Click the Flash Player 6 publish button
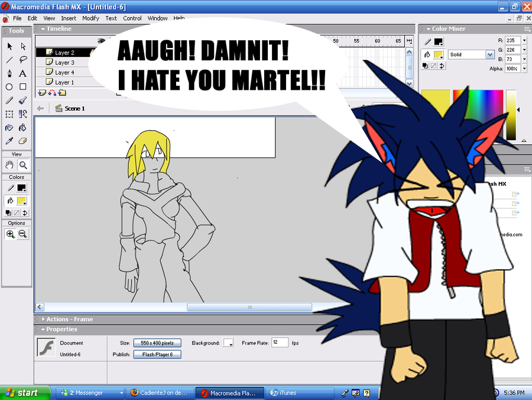 point(157,354)
